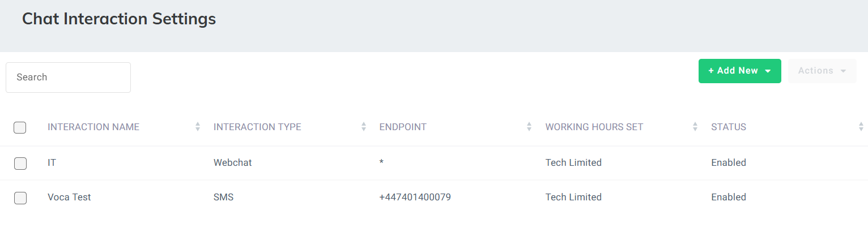The image size is (868, 236).
Task: Tick the Voca Test row checkbox
Action: click(20, 198)
